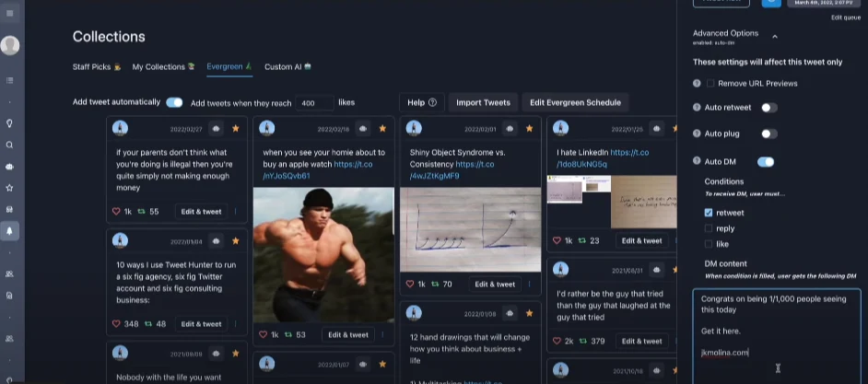Screen dimensions: 868x384
Task: Click the AI icon on the 2022/02/27 card
Action: [216, 128]
